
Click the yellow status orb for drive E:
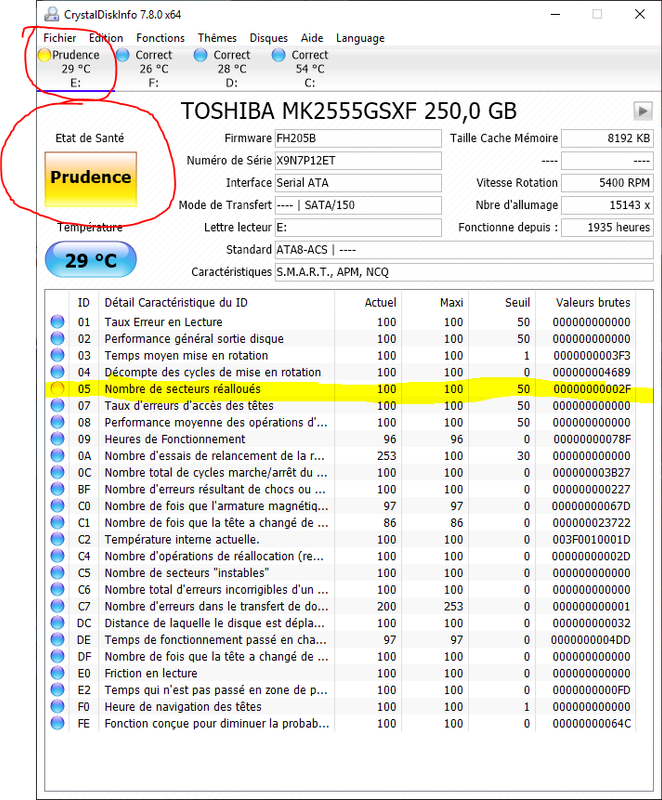(44, 55)
